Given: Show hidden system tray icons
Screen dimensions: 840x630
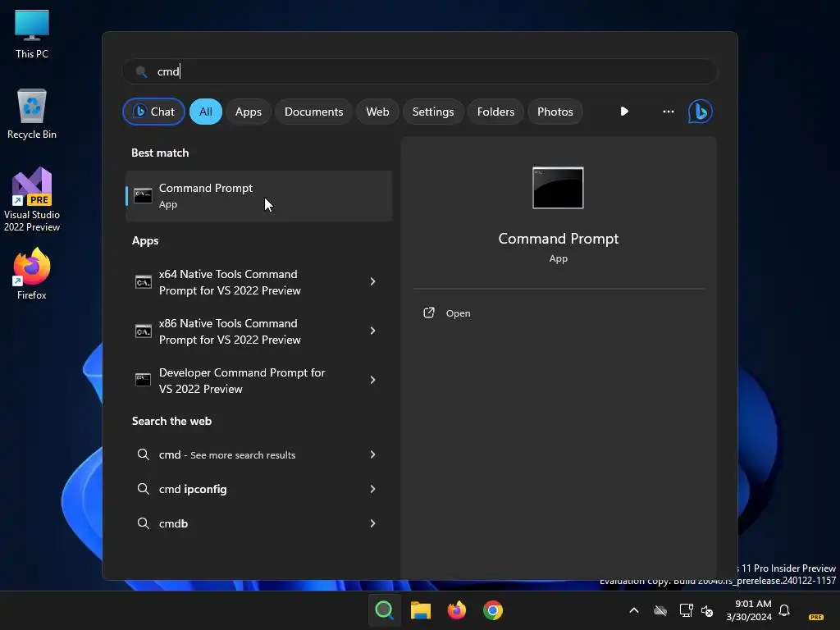Looking at the screenshot, I should pos(634,610).
